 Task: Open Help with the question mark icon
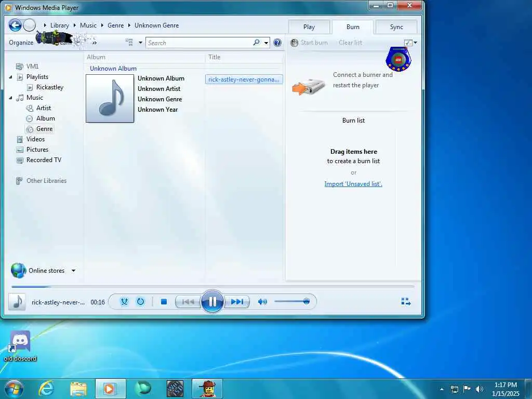pos(277,43)
